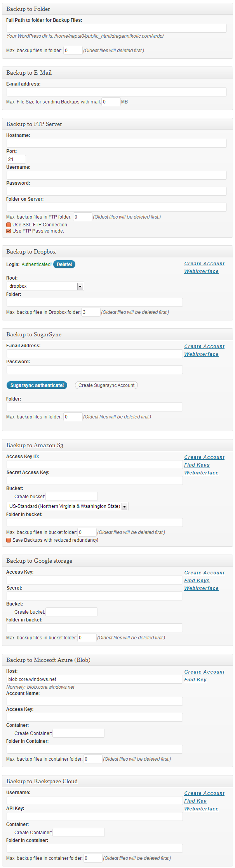Enable Save Backups with reduced redundancy
The width and height of the screenshot is (235, 868).
[9, 540]
